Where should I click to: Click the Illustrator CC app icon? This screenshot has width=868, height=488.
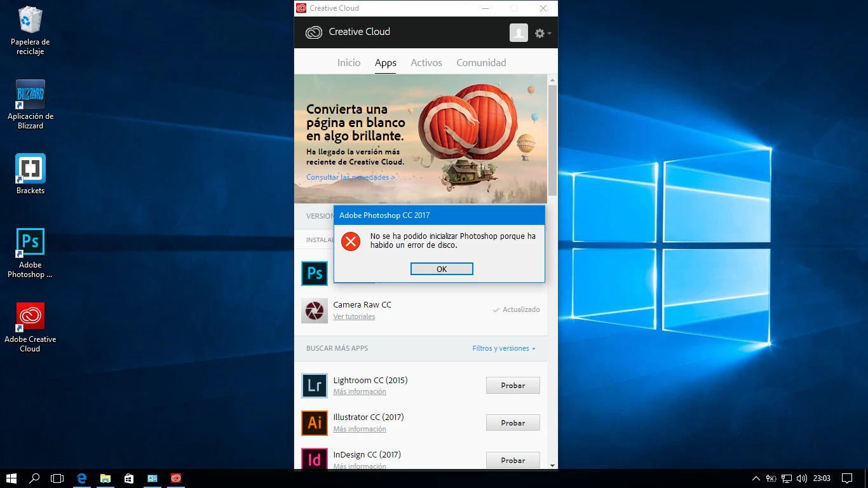click(x=315, y=423)
